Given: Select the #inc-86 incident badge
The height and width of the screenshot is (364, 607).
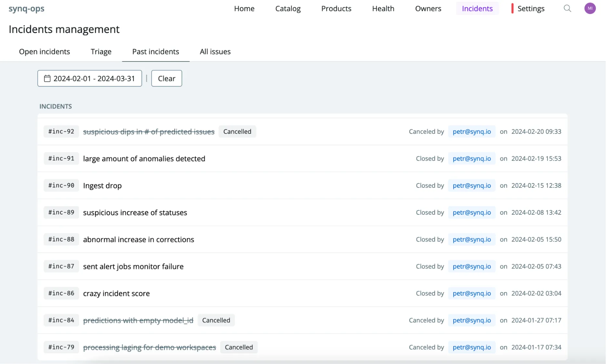Looking at the screenshot, I should coord(61,293).
